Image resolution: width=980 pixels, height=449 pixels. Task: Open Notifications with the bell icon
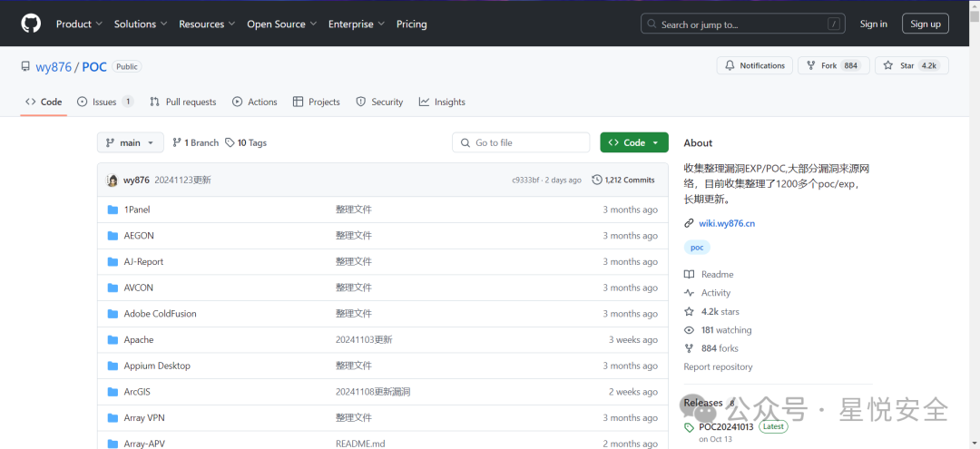coord(754,65)
